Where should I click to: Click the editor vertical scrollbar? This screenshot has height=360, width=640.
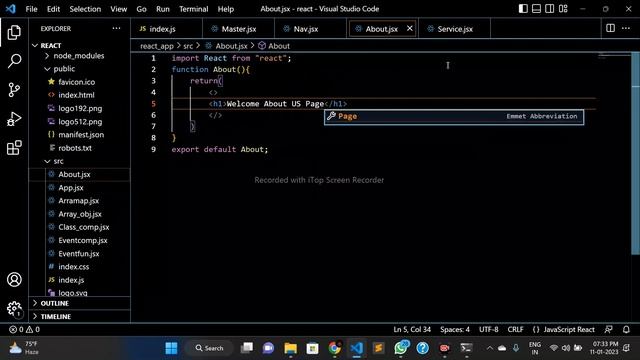point(635,153)
